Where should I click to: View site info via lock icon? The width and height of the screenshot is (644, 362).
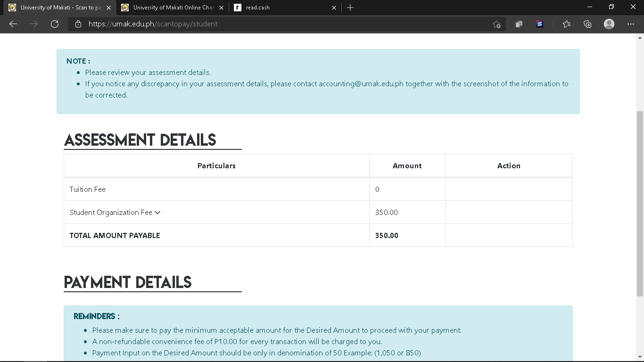pos(78,24)
